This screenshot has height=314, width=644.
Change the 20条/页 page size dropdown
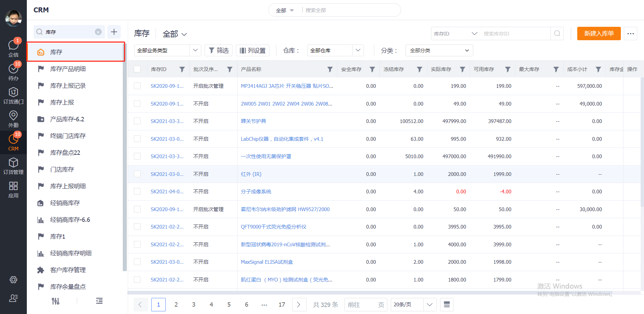pos(414,305)
